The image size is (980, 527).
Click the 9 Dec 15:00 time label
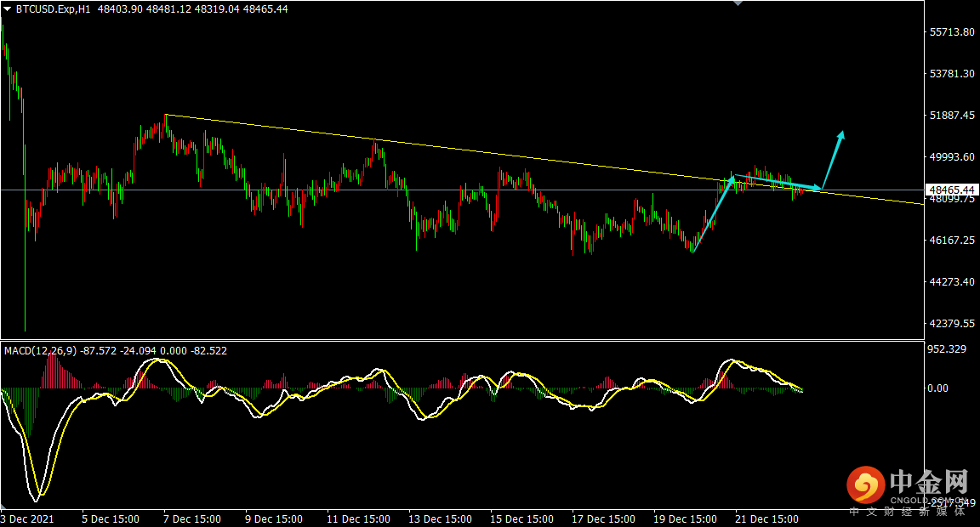(274, 518)
